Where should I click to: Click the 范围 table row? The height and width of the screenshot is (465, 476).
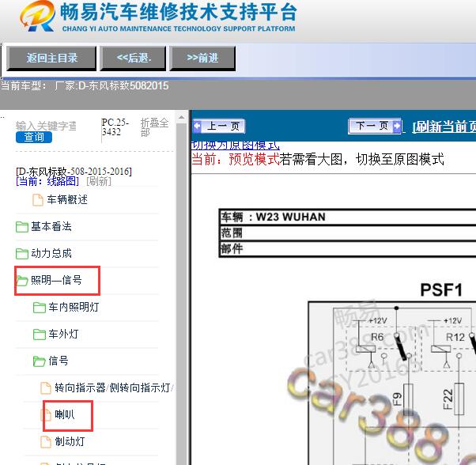tap(348, 232)
